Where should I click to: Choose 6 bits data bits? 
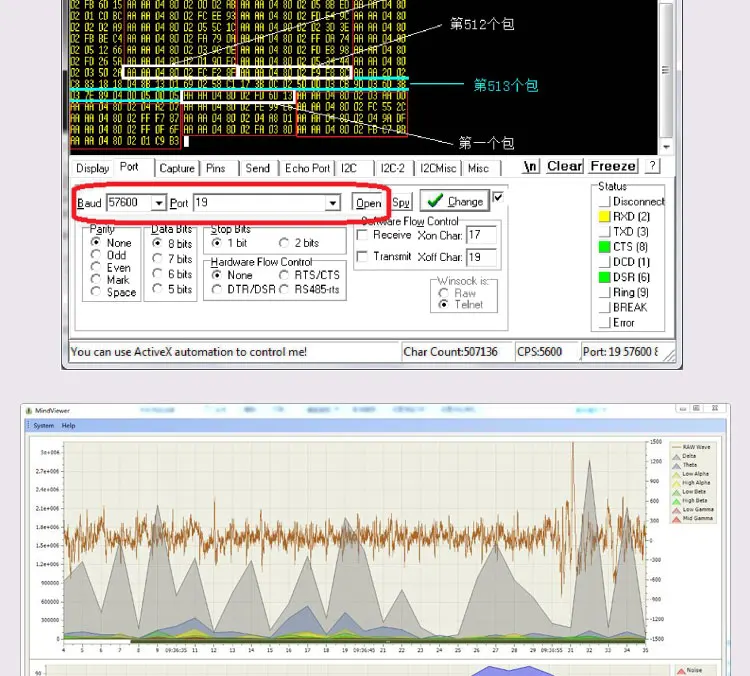click(172, 274)
